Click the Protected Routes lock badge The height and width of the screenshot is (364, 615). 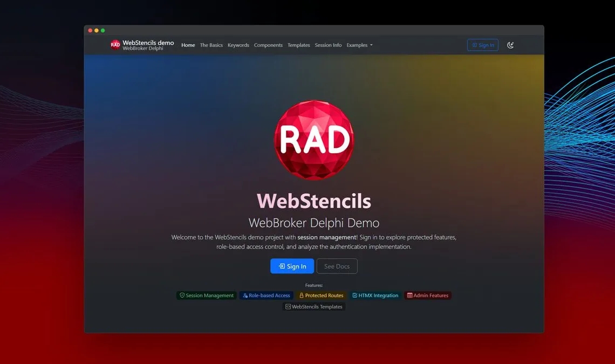[321, 296]
